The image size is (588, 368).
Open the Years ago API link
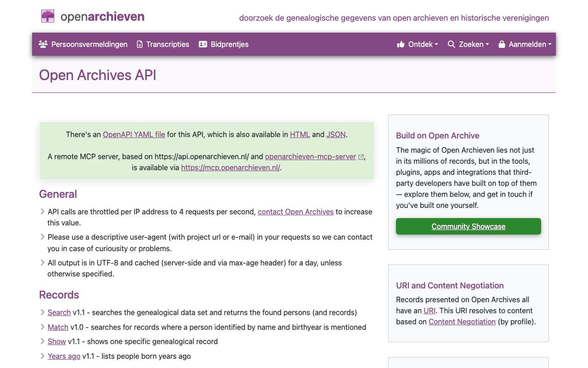pyautogui.click(x=64, y=356)
